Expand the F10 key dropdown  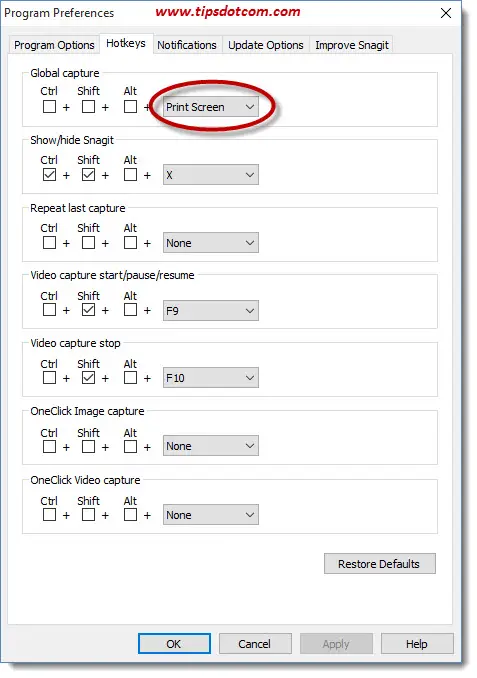coord(211,378)
